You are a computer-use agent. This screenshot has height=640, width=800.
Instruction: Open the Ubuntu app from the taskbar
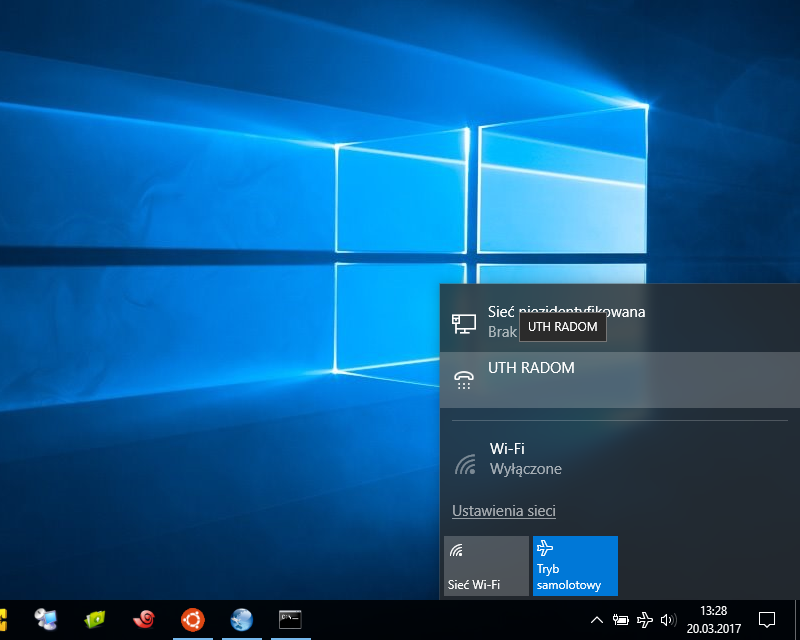pos(192,620)
